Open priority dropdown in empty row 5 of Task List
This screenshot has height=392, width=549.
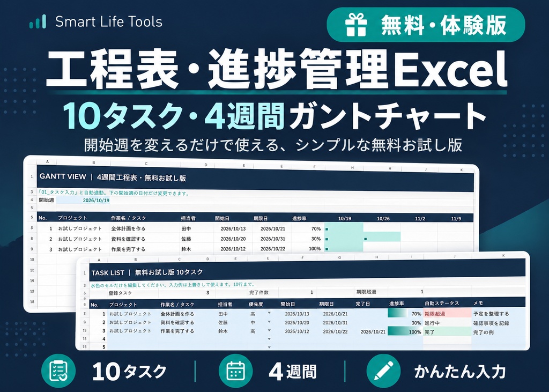[x=269, y=347]
